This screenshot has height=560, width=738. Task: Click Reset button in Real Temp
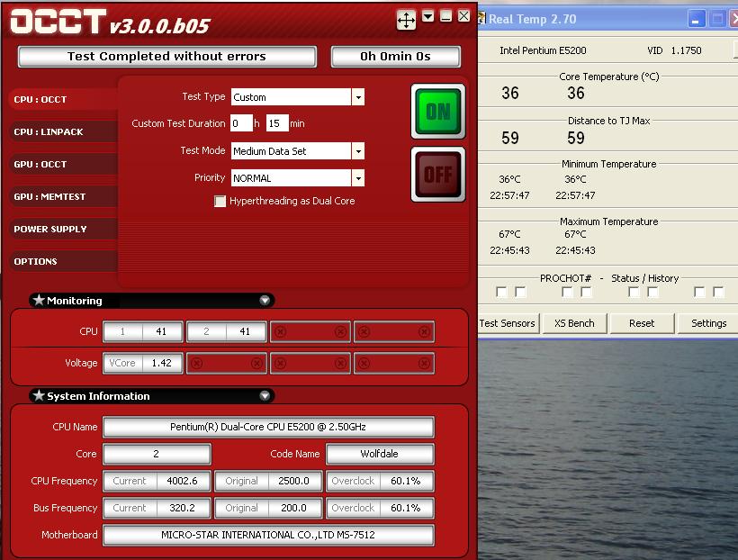pyautogui.click(x=642, y=323)
